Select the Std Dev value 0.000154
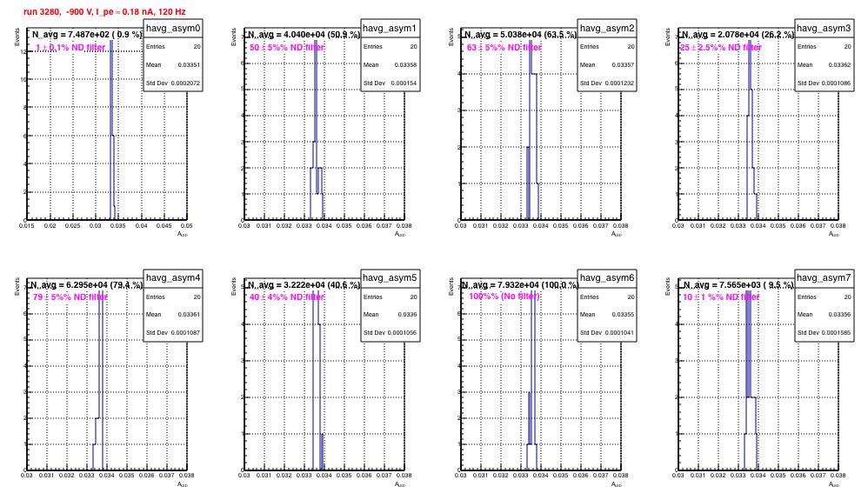Screen dimensions: 868x500 [x=404, y=83]
